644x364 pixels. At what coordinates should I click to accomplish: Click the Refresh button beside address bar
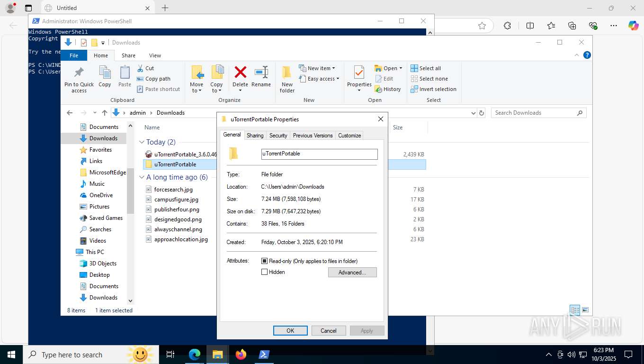482,113
